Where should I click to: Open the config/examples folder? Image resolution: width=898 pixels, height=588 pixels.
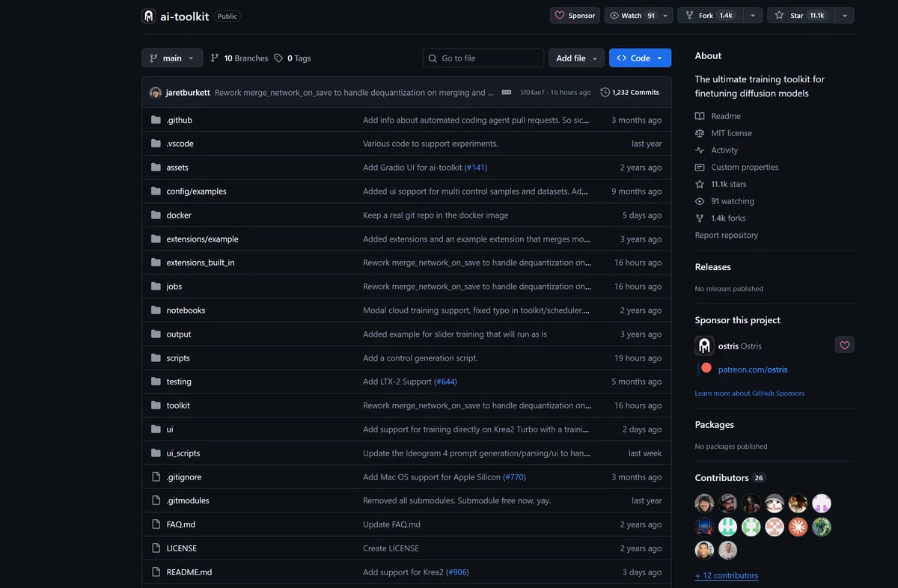(x=196, y=192)
